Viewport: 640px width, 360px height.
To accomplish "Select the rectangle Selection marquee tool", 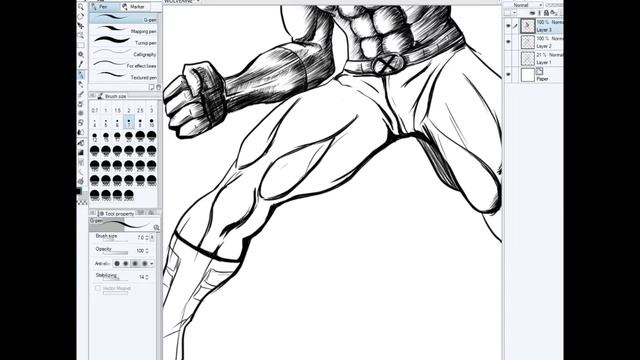I will pyautogui.click(x=81, y=44).
